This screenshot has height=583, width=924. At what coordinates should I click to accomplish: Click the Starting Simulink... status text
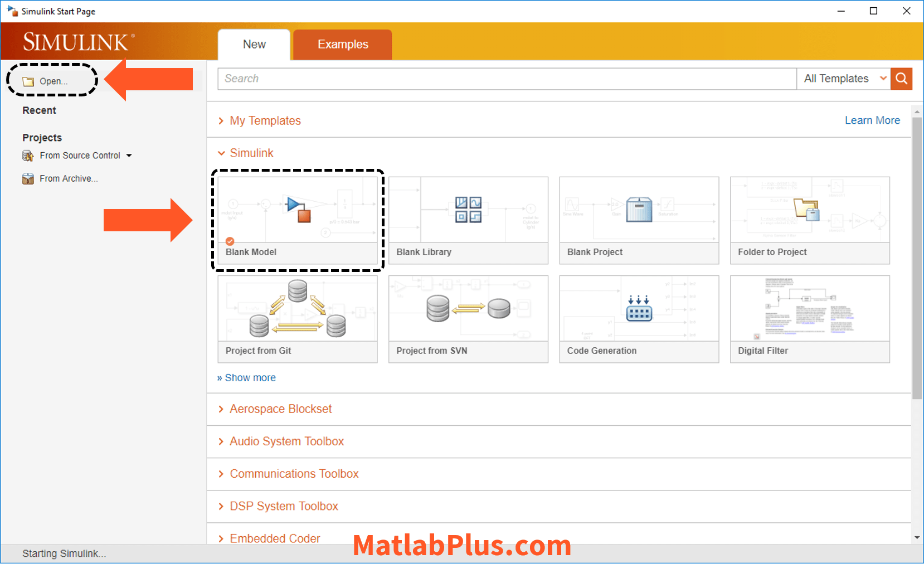click(64, 553)
